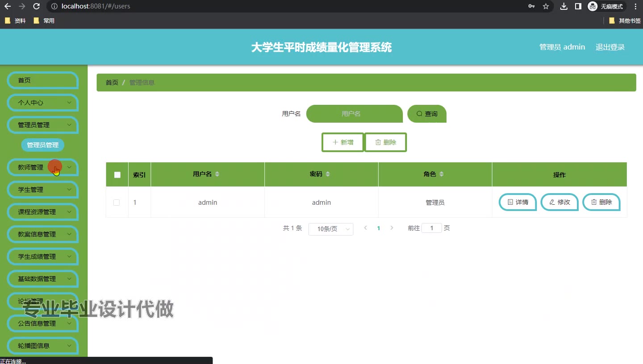
Task: Click the browser forward arrow
Action: (22, 6)
